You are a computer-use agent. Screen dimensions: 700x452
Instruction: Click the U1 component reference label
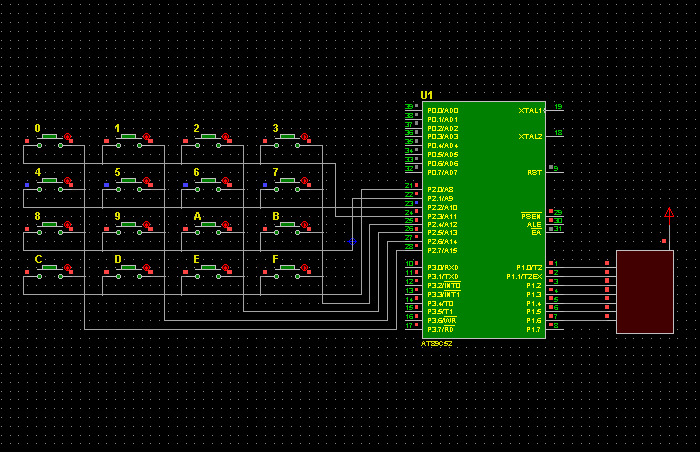point(427,95)
